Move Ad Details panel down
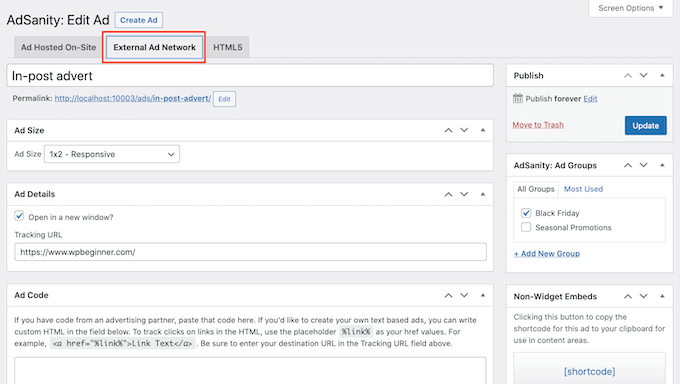Screen dimensions: 680x384 click(x=464, y=194)
